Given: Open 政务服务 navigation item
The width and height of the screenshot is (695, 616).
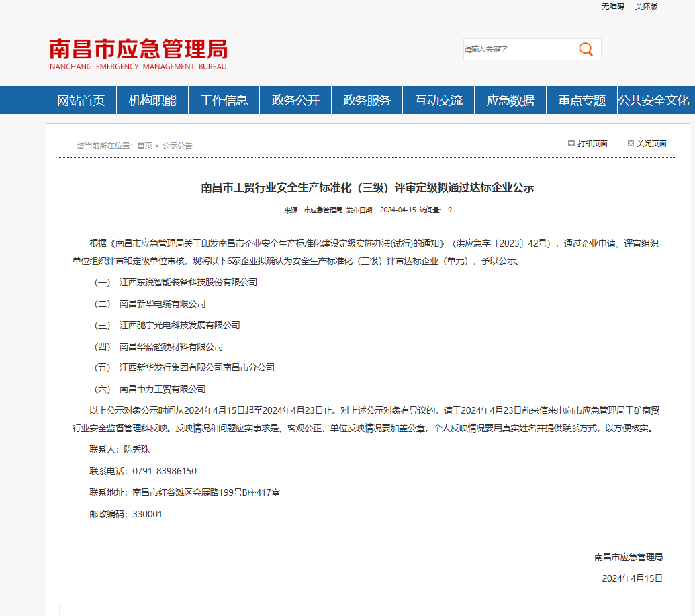Looking at the screenshot, I should (367, 101).
